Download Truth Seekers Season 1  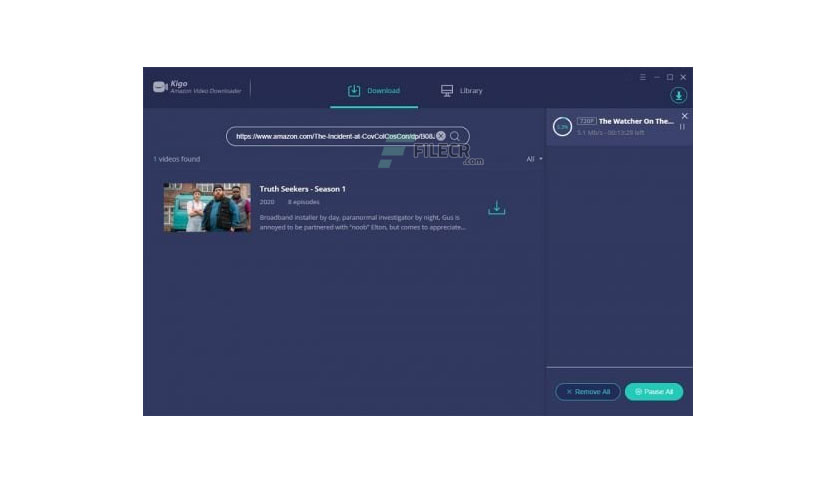496,208
